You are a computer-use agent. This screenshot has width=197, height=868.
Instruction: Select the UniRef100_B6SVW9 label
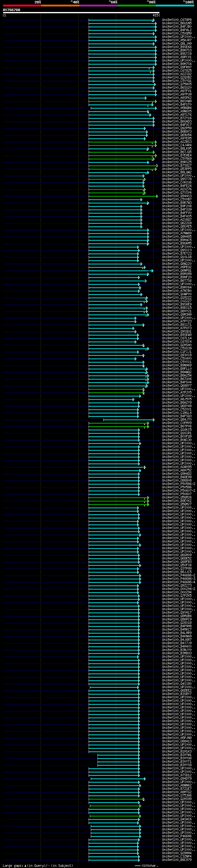pos(177,101)
